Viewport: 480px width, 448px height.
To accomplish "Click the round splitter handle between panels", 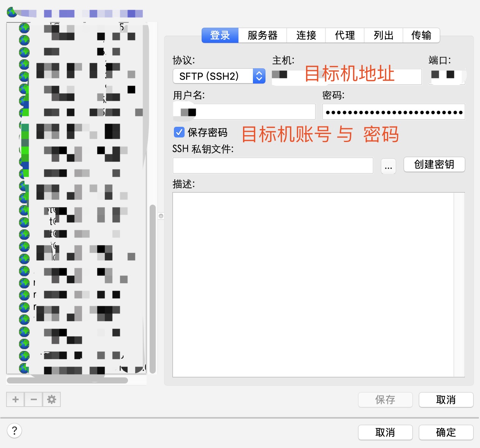I will 161,216.
